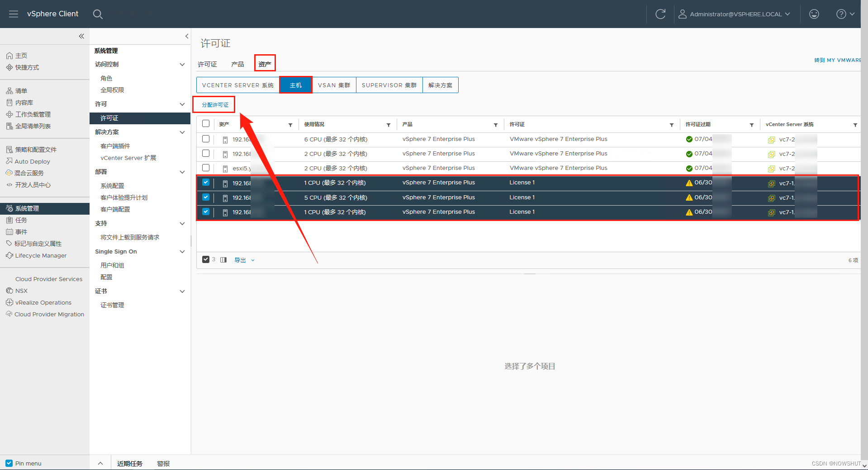Toggle the Pin menu checkbox
The width and height of the screenshot is (868, 470).
coord(9,463)
